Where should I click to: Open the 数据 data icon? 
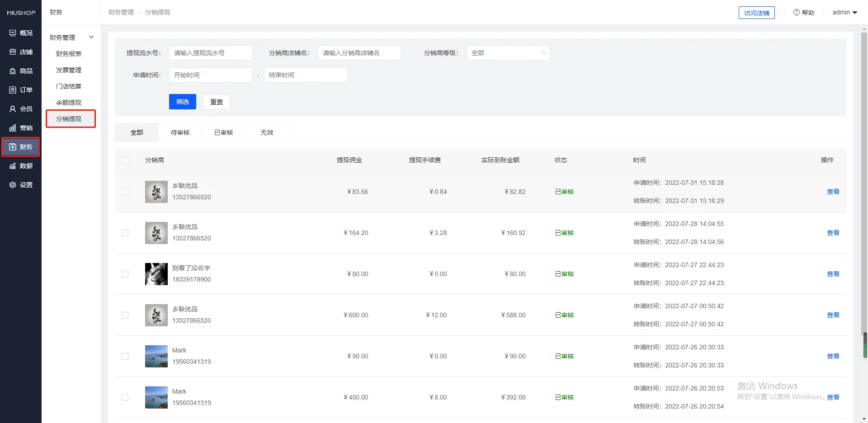[x=13, y=166]
